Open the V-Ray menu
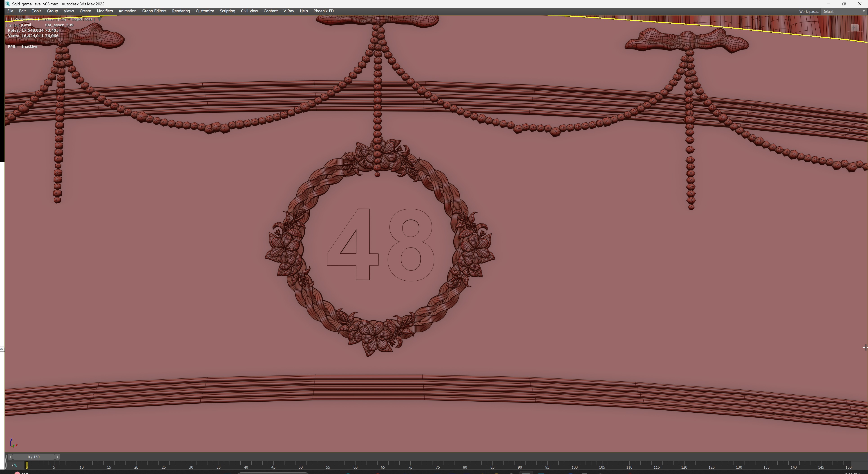868x474 pixels. pos(289,11)
